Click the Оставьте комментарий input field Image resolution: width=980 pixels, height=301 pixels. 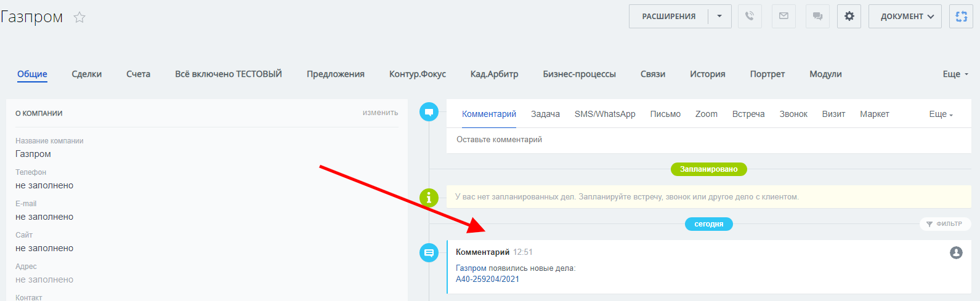point(708,140)
